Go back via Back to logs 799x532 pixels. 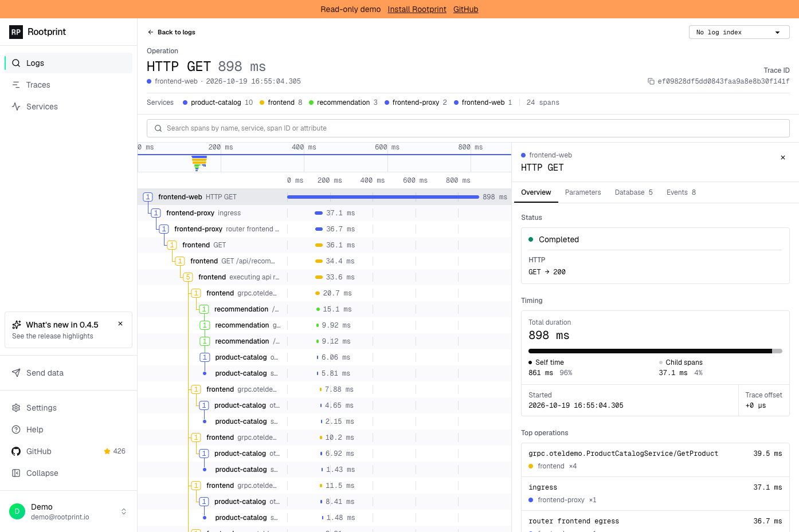point(171,32)
